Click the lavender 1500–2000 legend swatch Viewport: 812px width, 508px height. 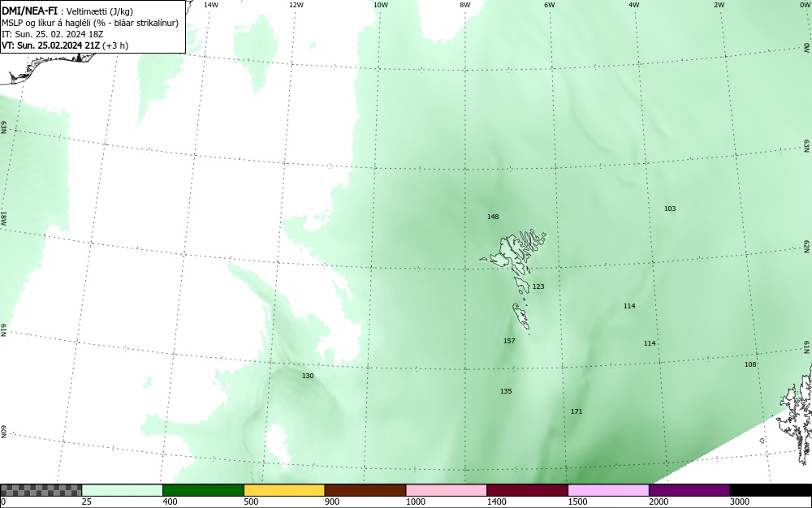pyautogui.click(x=608, y=490)
